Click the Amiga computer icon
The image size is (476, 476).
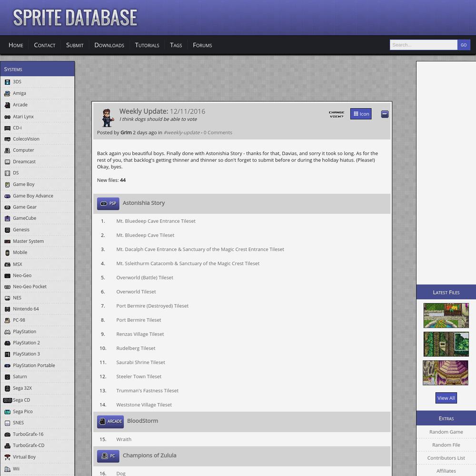7,93
